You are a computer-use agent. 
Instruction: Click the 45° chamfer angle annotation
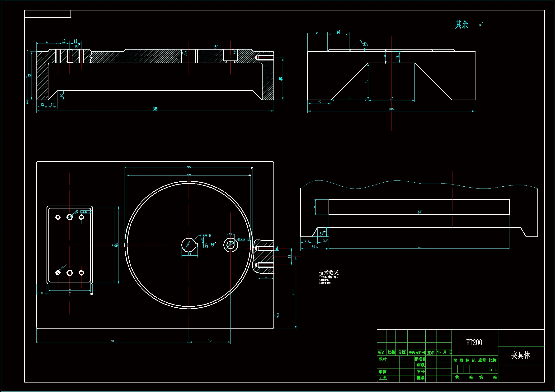366,44
